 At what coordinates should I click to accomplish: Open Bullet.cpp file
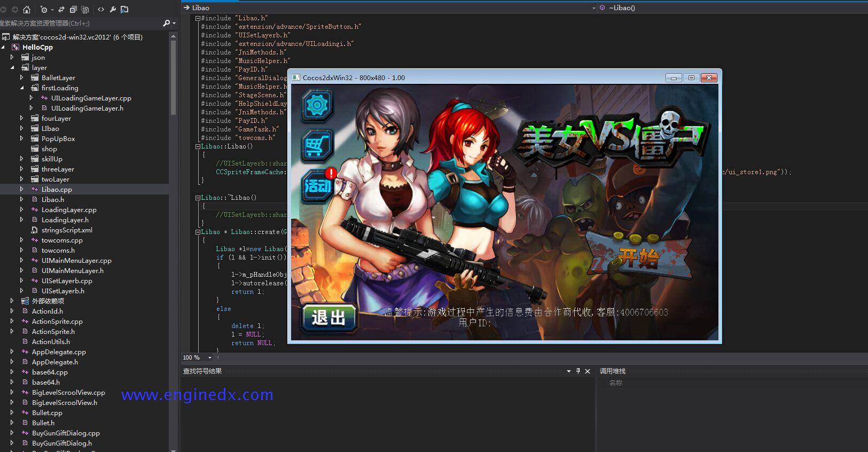(47, 412)
